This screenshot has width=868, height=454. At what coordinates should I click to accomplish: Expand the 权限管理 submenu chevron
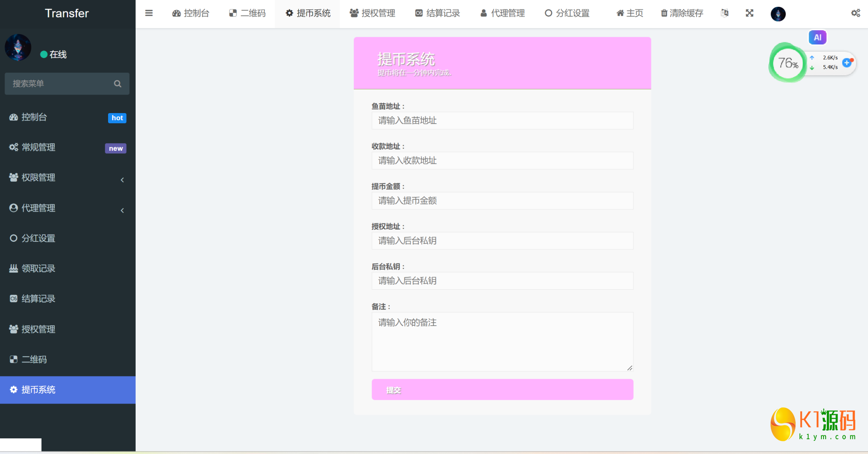(122, 180)
